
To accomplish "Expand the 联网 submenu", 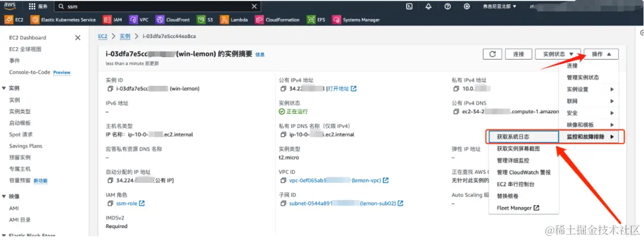I will click(x=590, y=101).
